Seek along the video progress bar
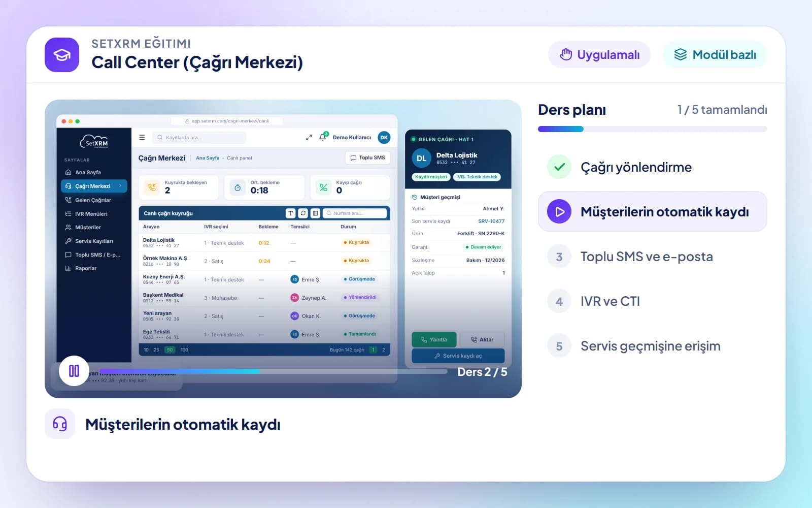Image resolution: width=812 pixels, height=508 pixels. pos(273,371)
